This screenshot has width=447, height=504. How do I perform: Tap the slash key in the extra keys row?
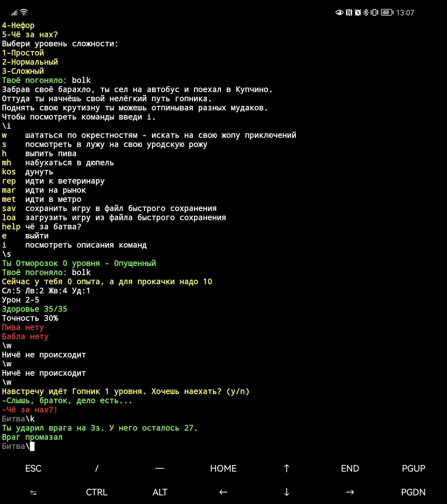click(x=97, y=468)
